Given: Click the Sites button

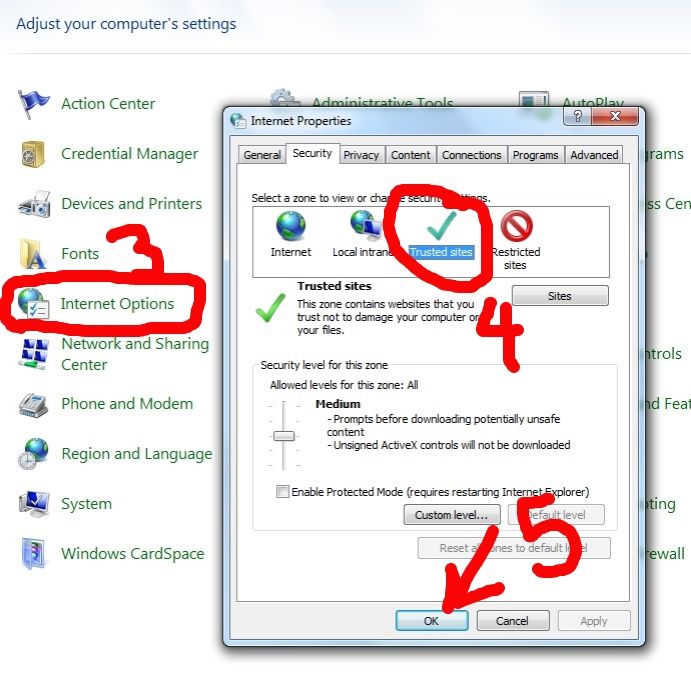Looking at the screenshot, I should pos(560,296).
